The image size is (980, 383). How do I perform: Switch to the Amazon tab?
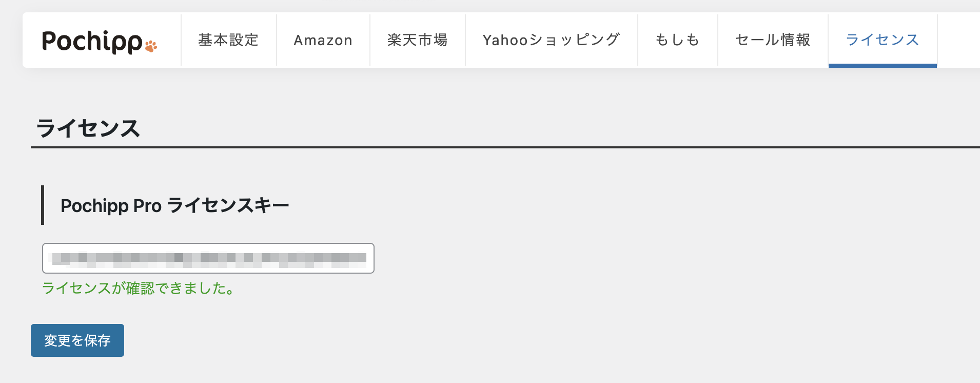[323, 40]
